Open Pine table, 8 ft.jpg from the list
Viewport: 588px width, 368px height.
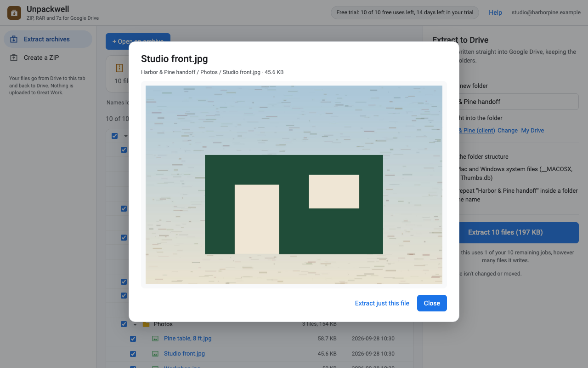click(x=188, y=339)
